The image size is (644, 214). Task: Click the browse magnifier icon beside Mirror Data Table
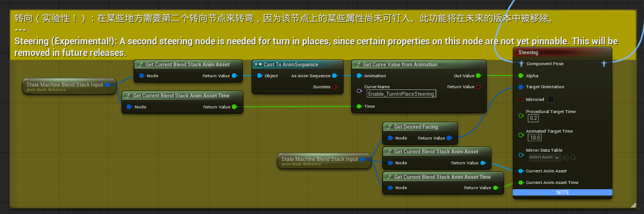point(573,157)
